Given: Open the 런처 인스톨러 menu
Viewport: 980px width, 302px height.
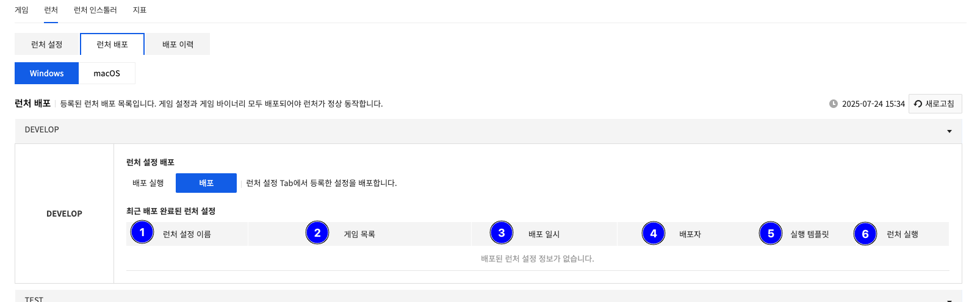Looking at the screenshot, I should pos(95,10).
